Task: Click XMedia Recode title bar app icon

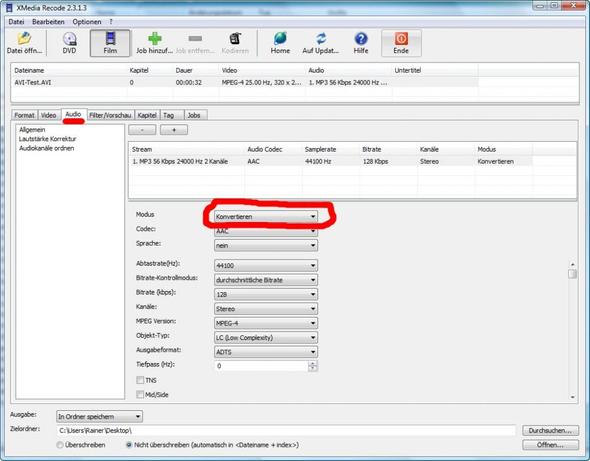Action: [x=9, y=8]
